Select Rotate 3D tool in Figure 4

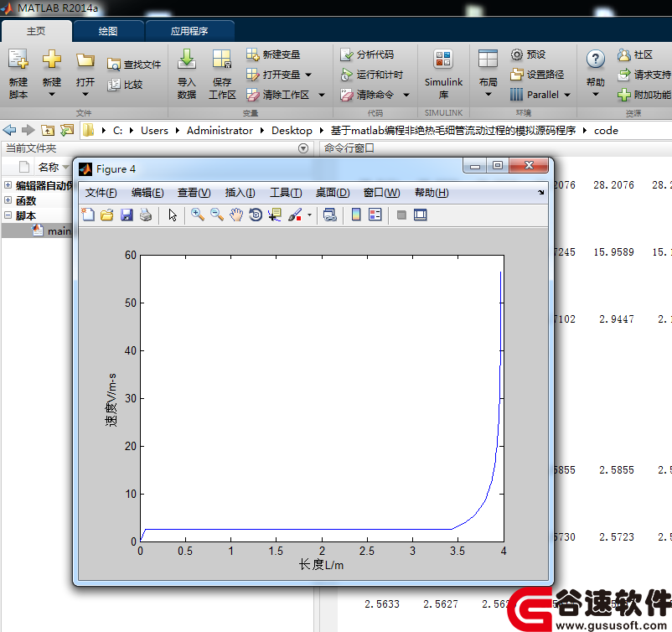pos(256,215)
